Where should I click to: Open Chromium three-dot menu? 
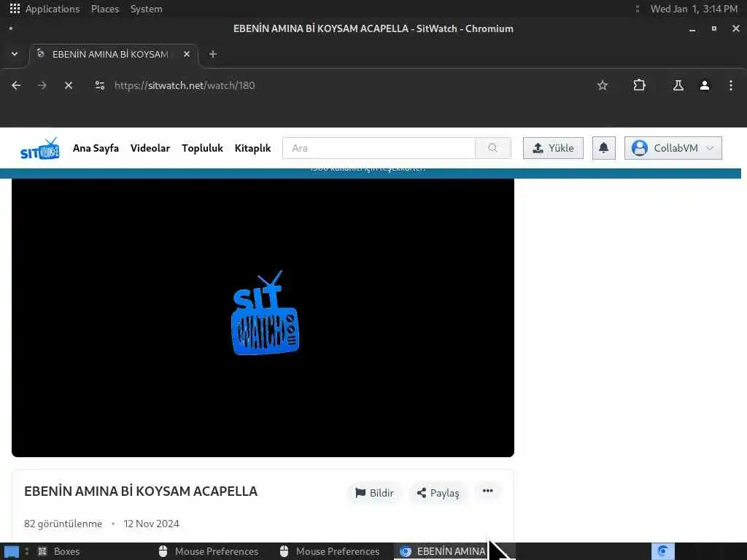point(731,85)
